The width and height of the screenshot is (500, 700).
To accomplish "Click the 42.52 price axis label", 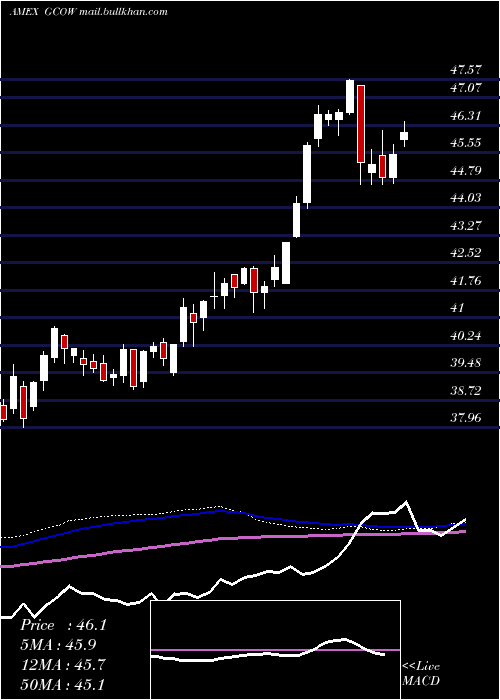I will tap(466, 253).
